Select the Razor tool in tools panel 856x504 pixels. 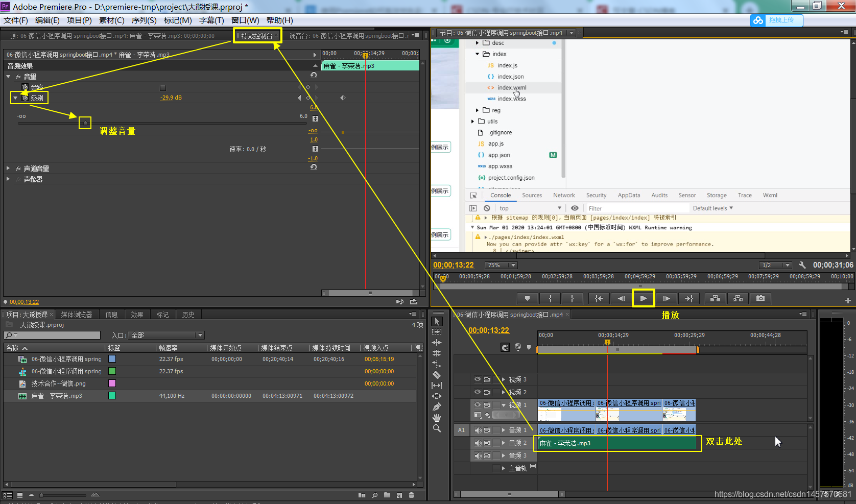[437, 375]
